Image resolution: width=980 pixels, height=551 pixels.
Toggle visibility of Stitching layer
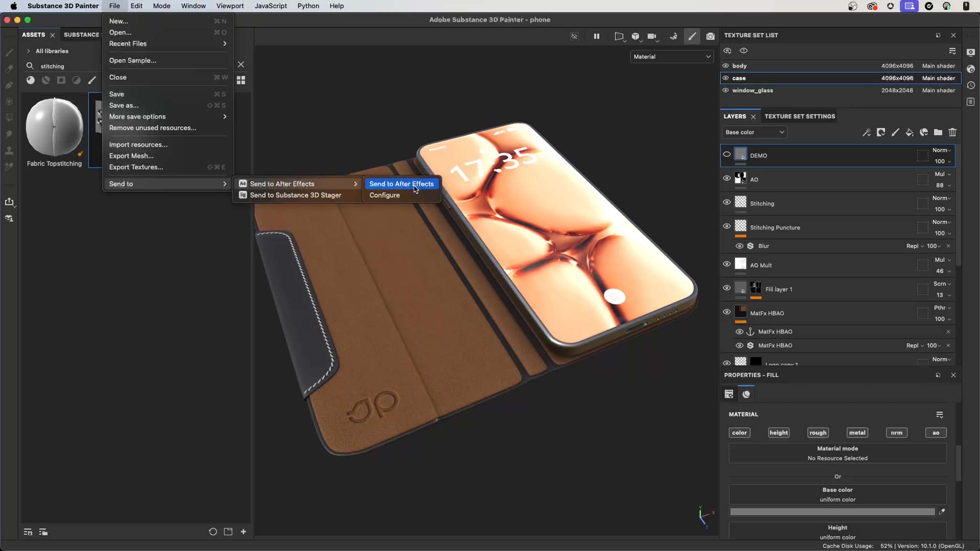pyautogui.click(x=726, y=202)
